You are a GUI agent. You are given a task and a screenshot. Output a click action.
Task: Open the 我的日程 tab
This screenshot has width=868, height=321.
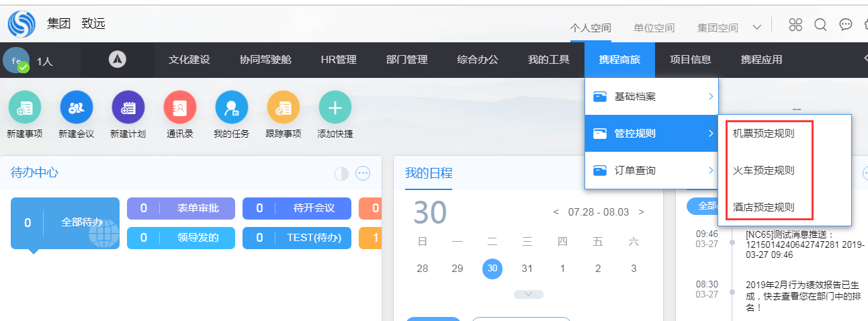429,173
